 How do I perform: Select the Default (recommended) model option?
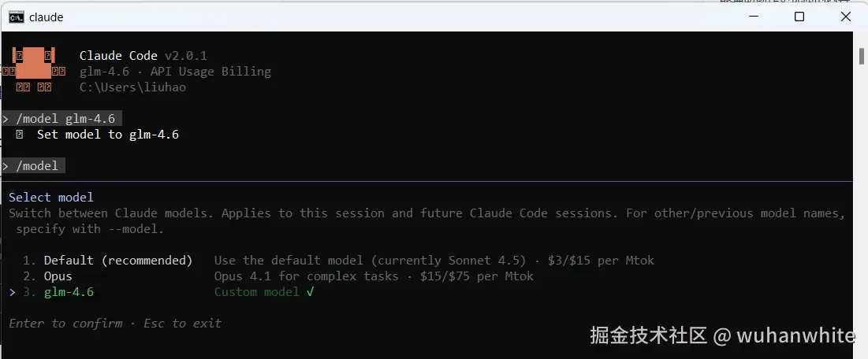coord(117,261)
